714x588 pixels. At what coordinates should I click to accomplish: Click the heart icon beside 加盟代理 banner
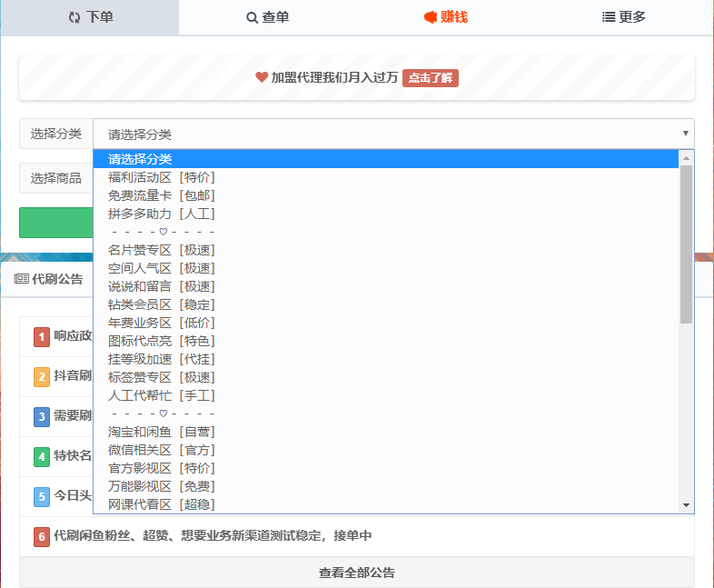262,77
